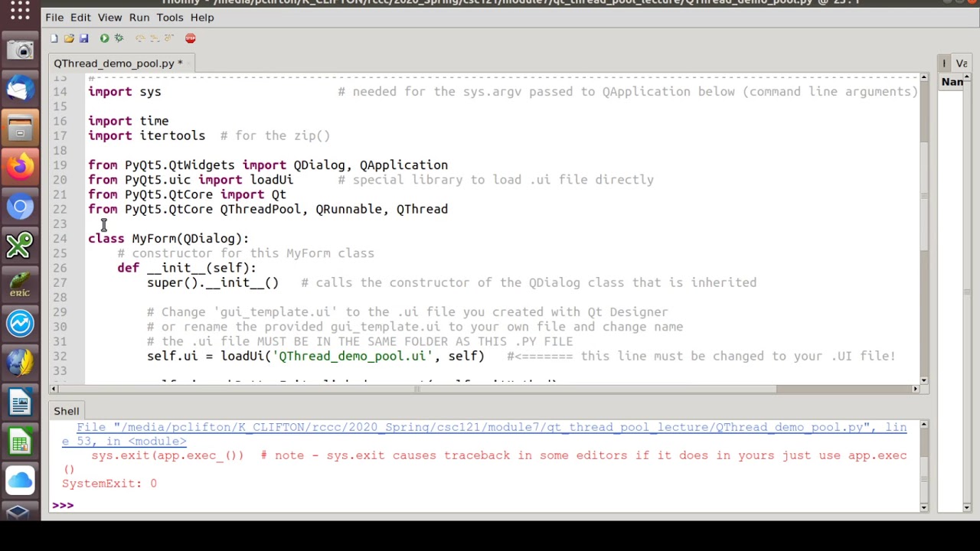Viewport: 980px width, 551px height.
Task: Click 'SystemExit: 0' in the Shell output
Action: pos(109,484)
